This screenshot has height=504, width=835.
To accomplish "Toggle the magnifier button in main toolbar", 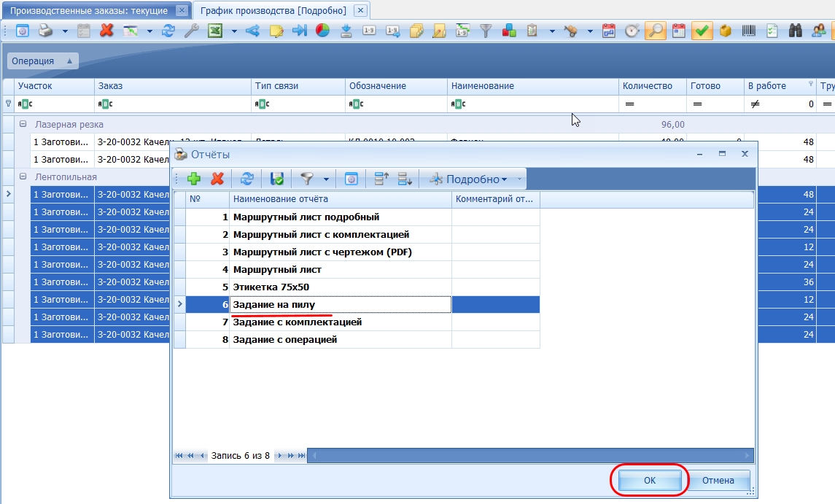I will 656,31.
